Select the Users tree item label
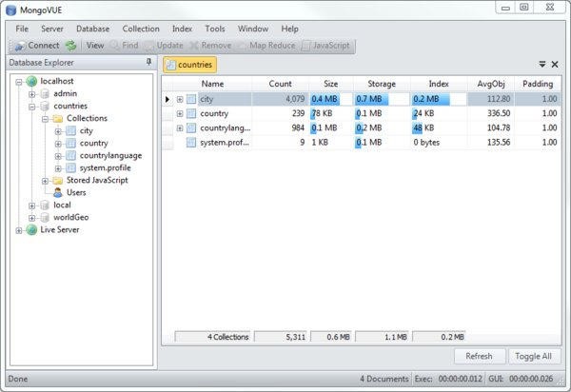Viewport: 571px width, 392px height. (x=76, y=193)
